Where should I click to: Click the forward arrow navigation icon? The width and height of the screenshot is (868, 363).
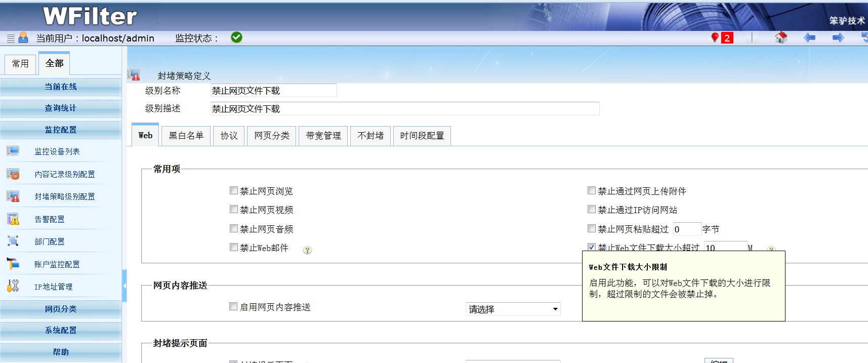pyautogui.click(x=838, y=37)
